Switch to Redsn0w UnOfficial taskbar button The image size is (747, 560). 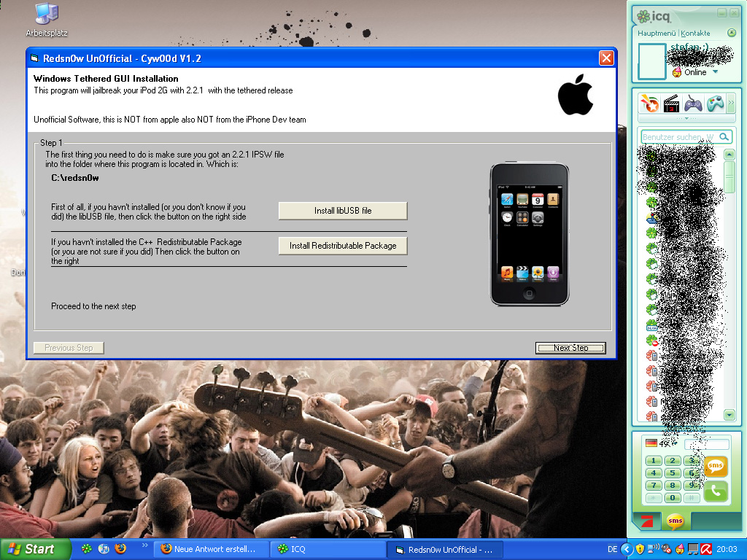coord(444,550)
